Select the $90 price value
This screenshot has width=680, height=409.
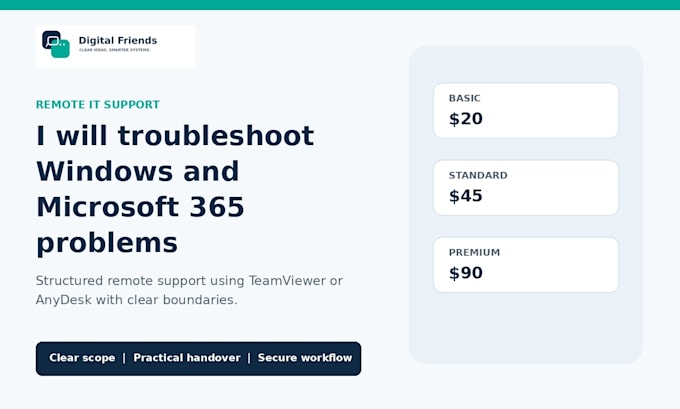[x=466, y=273]
